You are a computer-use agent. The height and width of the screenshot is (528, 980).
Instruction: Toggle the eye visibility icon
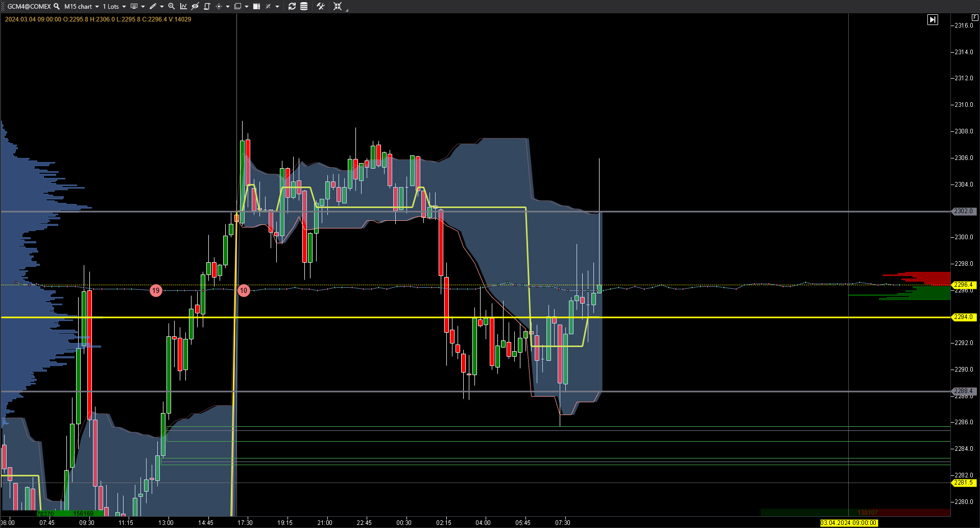pyautogui.click(x=195, y=7)
